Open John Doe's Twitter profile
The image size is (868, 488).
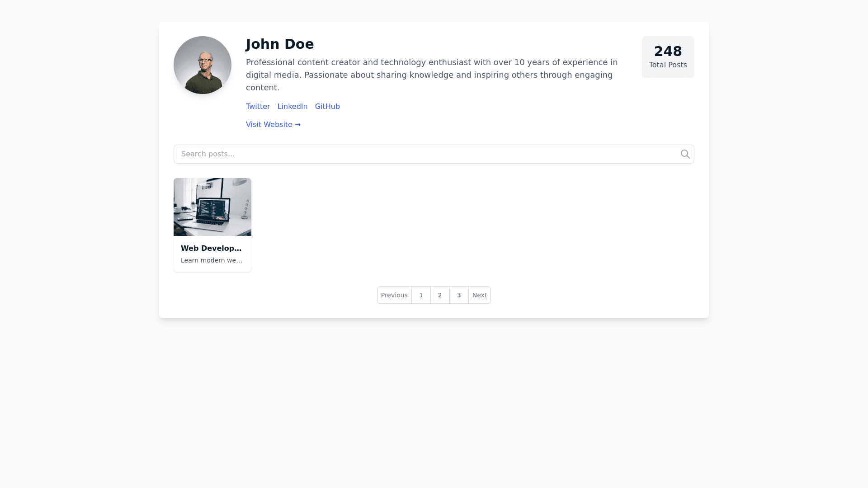point(258,106)
